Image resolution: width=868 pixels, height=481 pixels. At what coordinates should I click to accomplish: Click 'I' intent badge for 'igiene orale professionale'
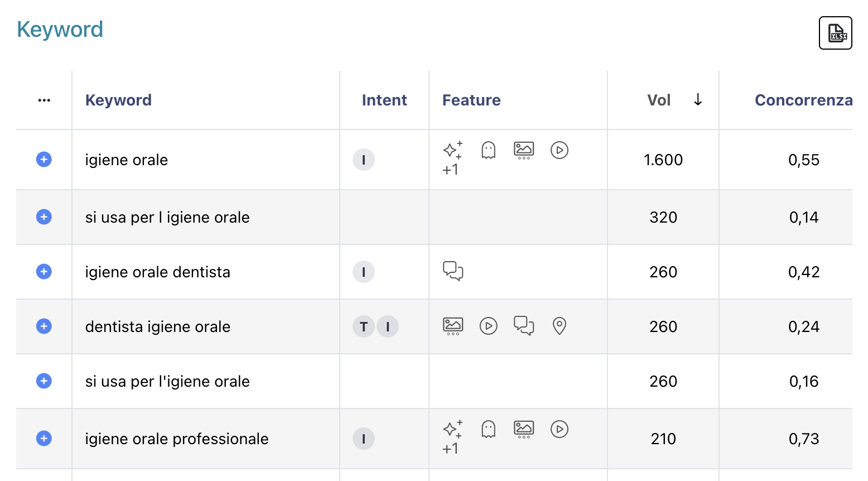364,439
